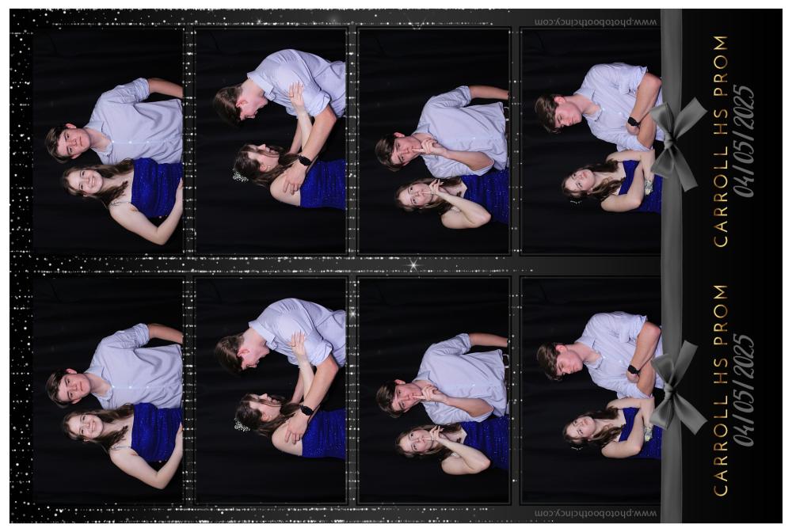Click the bright sparkle star between the strips
792x532 pixels.
413,264
